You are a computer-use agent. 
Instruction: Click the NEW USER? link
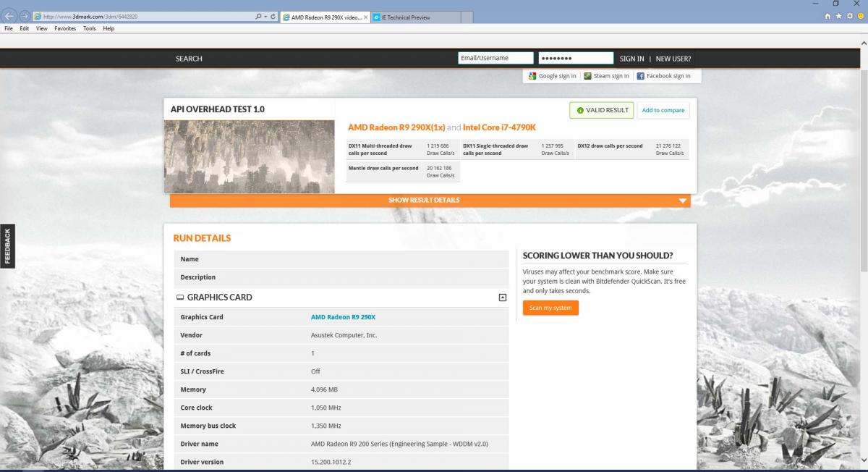click(673, 59)
